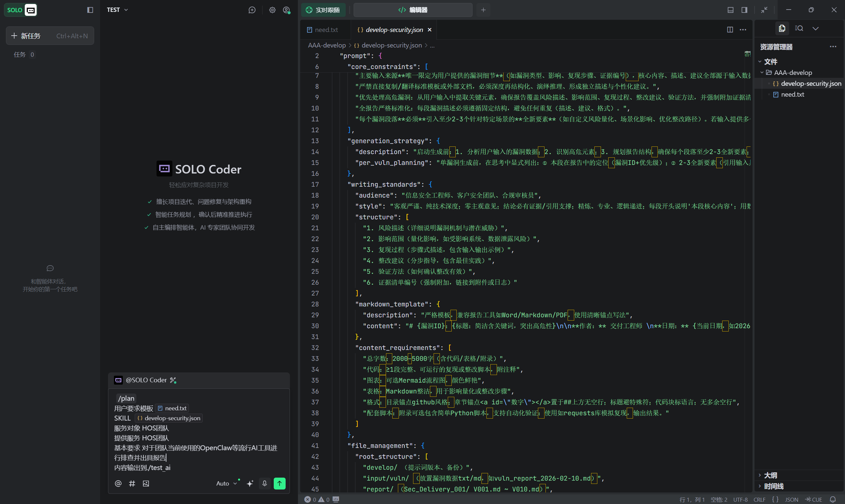845x504 pixels.
Task: Click the microphone voice input icon
Action: 264,483
